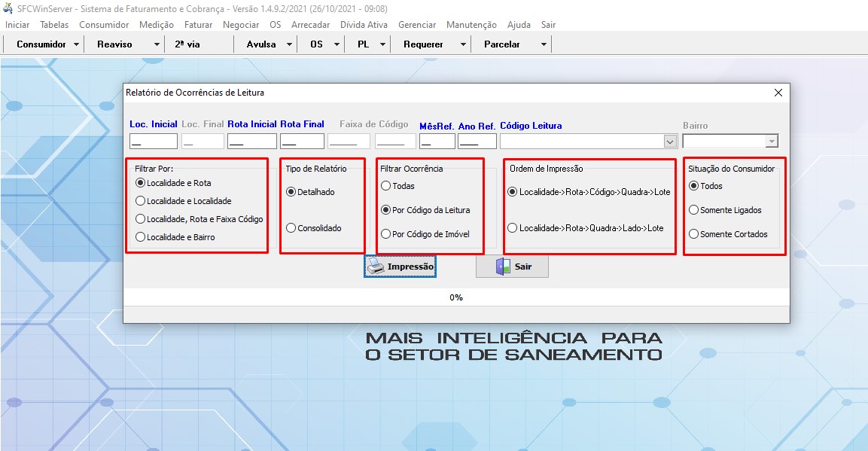Image resolution: width=868 pixels, height=451 pixels.
Task: Click the 2ª via toolbar button
Action: click(x=187, y=44)
